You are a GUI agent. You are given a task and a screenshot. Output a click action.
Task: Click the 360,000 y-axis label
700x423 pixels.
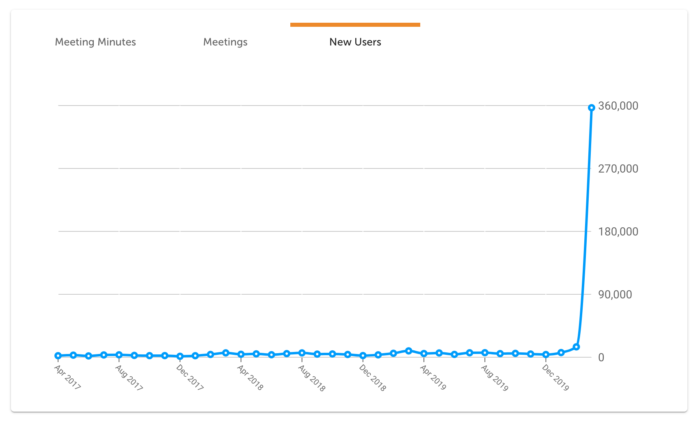(643, 106)
